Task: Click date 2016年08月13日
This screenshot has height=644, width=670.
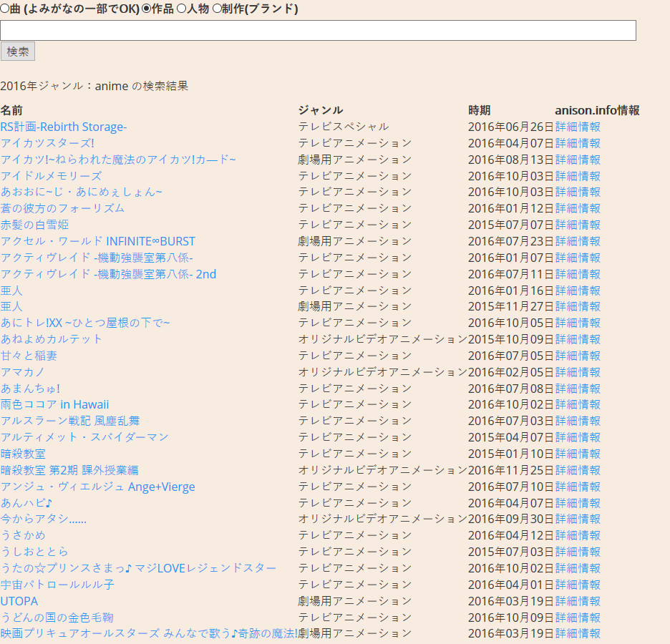Action: click(511, 160)
